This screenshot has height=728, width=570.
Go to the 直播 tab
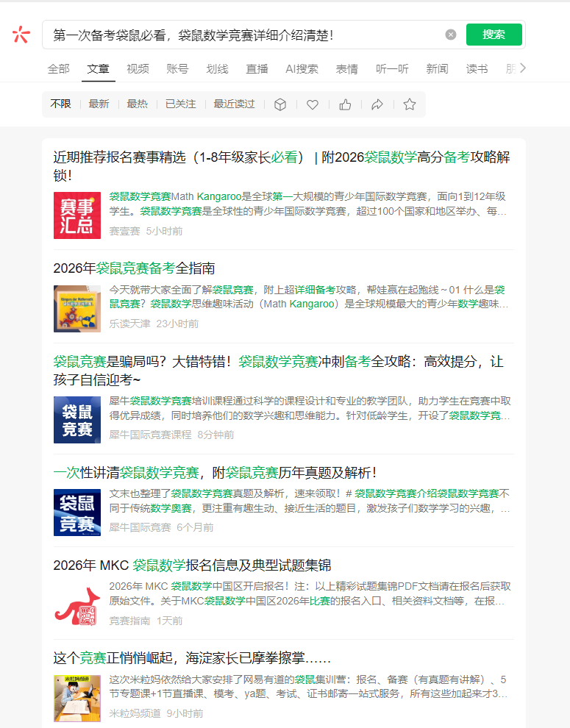click(x=257, y=69)
